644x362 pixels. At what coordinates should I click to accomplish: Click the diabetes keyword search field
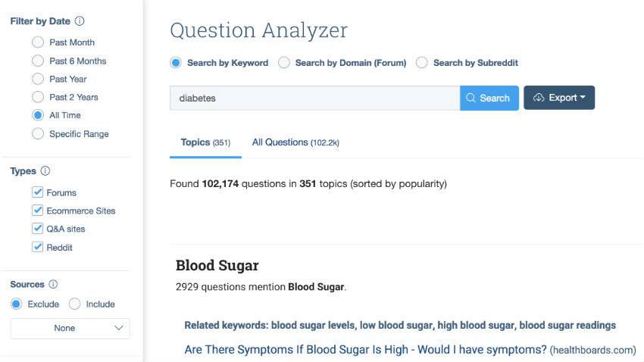(314, 98)
